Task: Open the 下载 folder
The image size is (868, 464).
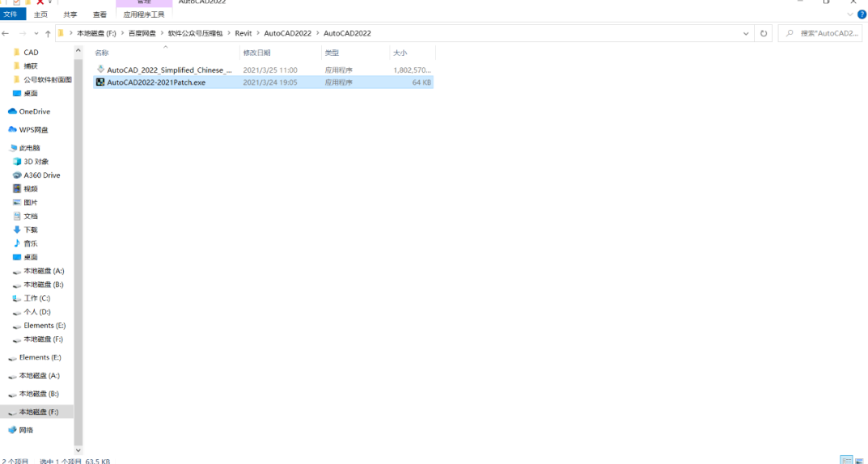Action: click(31, 230)
